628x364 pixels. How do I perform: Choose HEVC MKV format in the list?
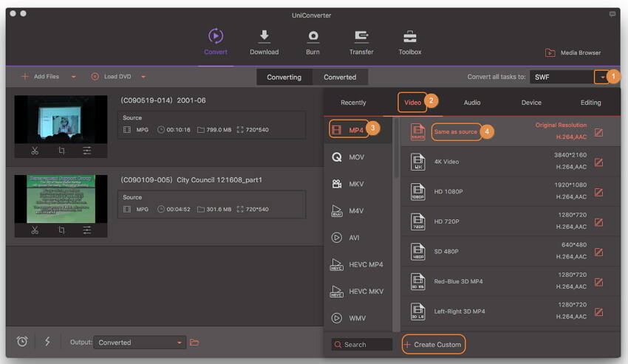(x=358, y=291)
